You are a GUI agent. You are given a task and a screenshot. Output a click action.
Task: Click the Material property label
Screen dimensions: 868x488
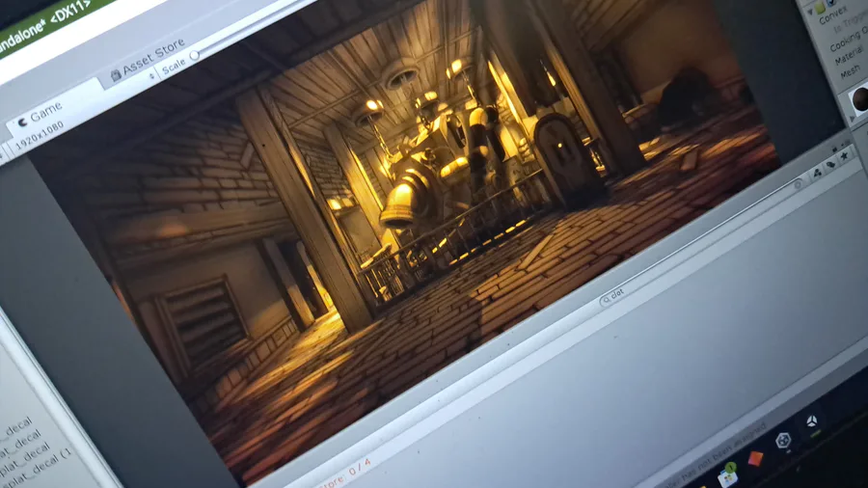848,55
